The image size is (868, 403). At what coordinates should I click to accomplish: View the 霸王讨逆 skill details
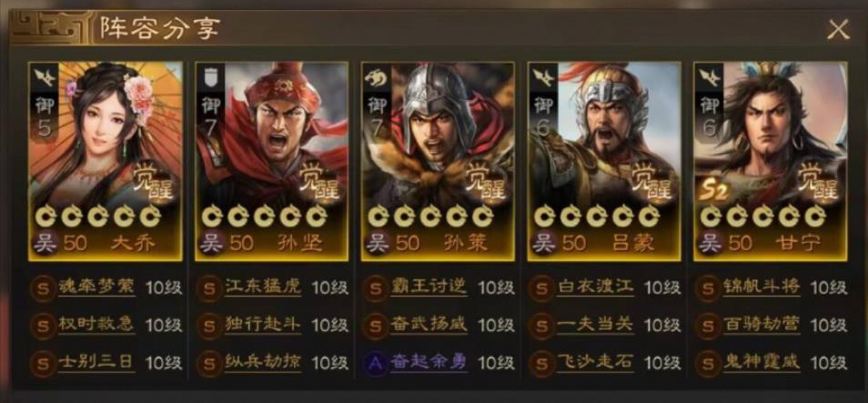coord(429,287)
